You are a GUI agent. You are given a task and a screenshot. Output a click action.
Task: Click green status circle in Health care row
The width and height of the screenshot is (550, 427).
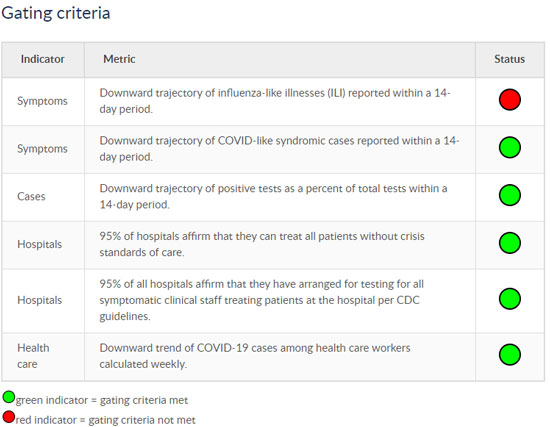point(510,355)
